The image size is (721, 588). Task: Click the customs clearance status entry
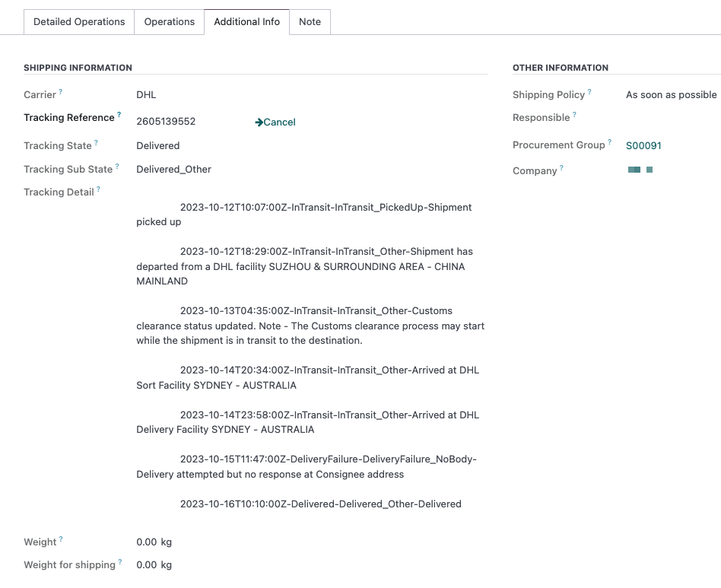[x=310, y=326]
